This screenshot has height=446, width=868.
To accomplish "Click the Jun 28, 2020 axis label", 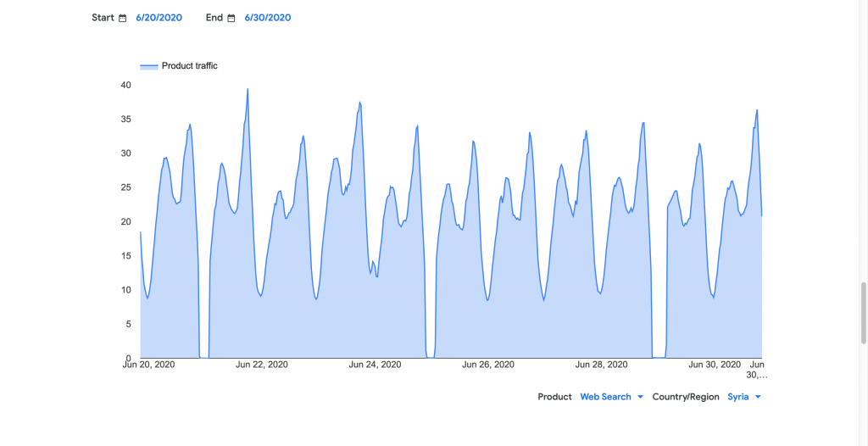I will point(601,365).
